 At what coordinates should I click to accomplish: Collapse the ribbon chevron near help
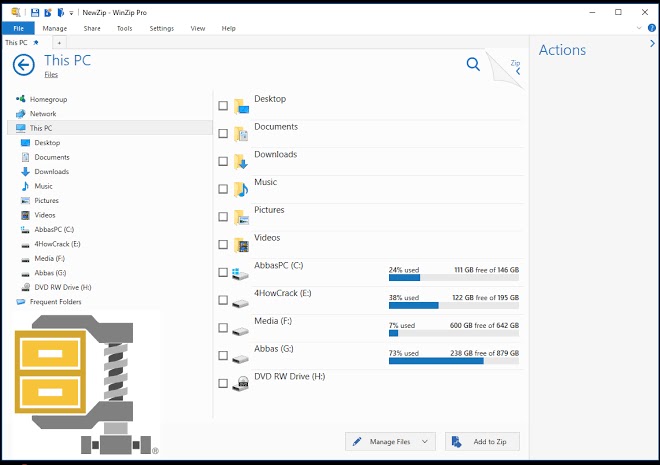point(639,28)
